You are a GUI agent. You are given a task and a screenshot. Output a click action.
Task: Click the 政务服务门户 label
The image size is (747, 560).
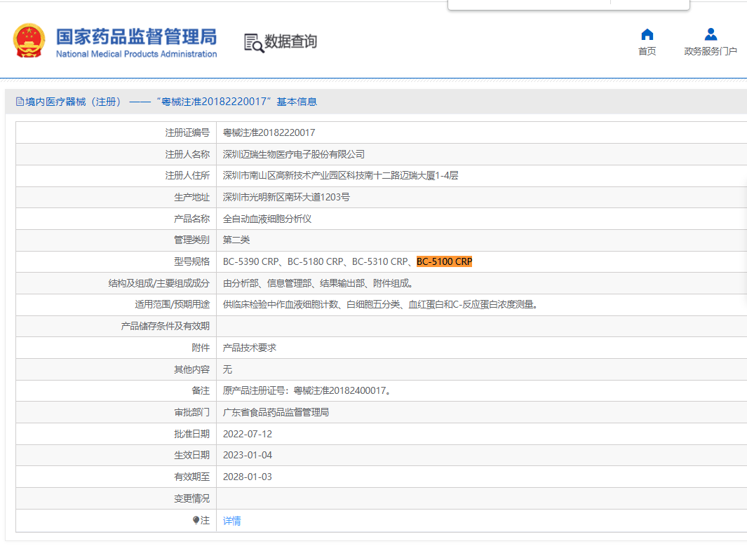point(711,51)
